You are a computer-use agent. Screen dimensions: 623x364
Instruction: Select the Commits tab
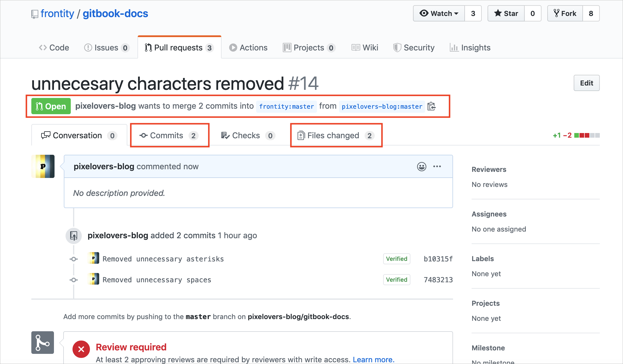coord(169,135)
